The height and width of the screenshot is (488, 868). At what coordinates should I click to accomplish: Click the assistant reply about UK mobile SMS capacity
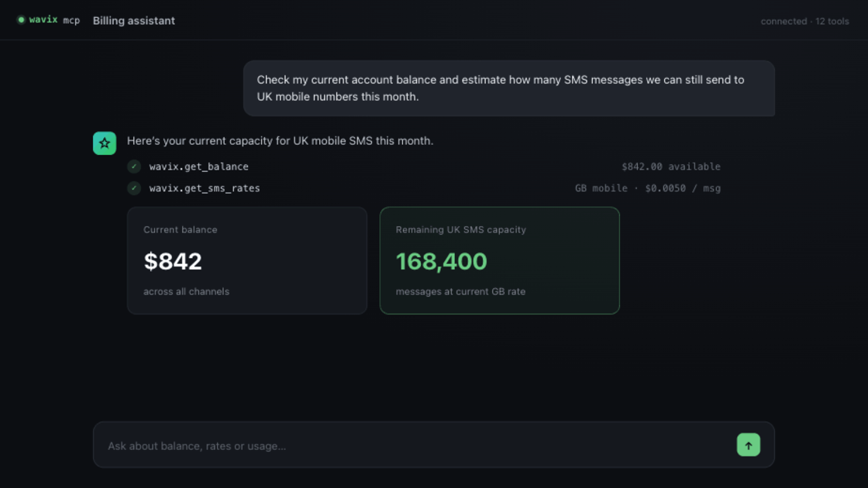pos(280,140)
